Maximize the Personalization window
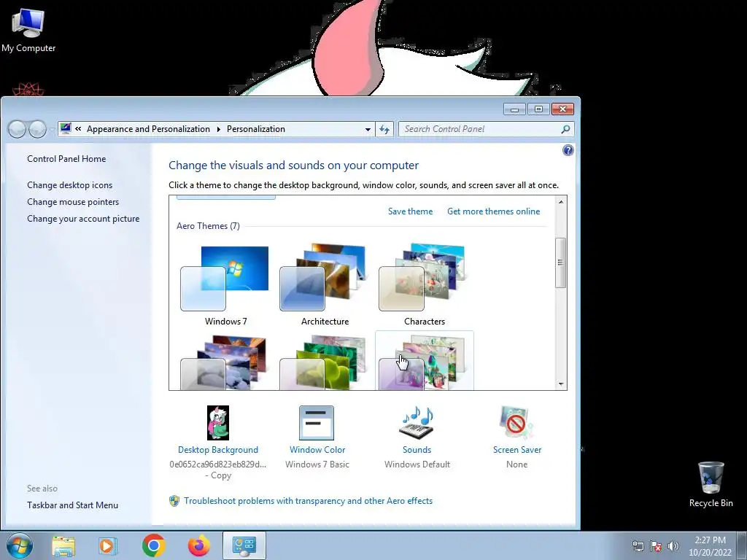 point(538,109)
